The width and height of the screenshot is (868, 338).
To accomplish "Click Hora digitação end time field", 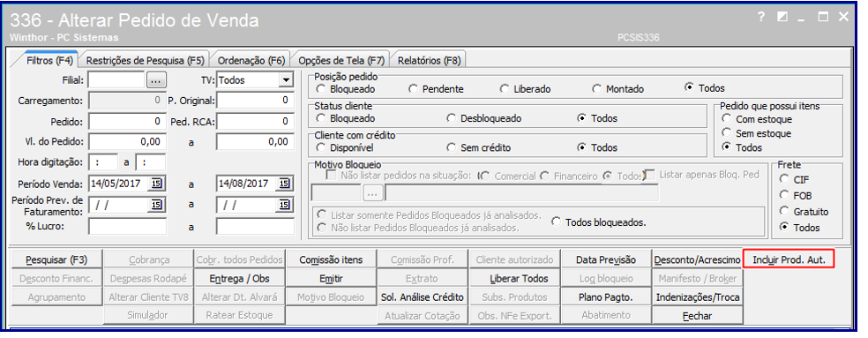I will coord(151,163).
